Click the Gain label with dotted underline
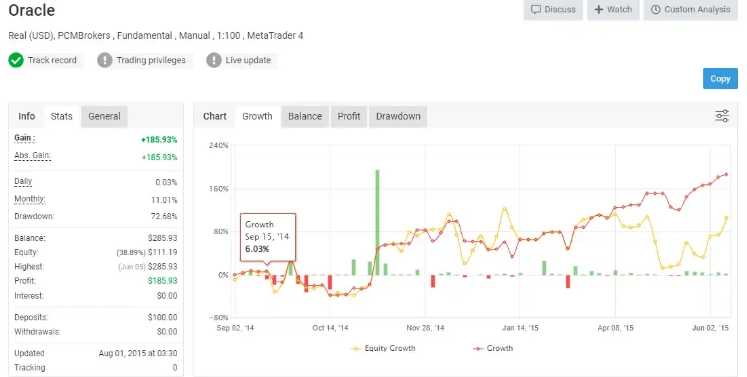The height and width of the screenshot is (377, 747). pos(25,139)
